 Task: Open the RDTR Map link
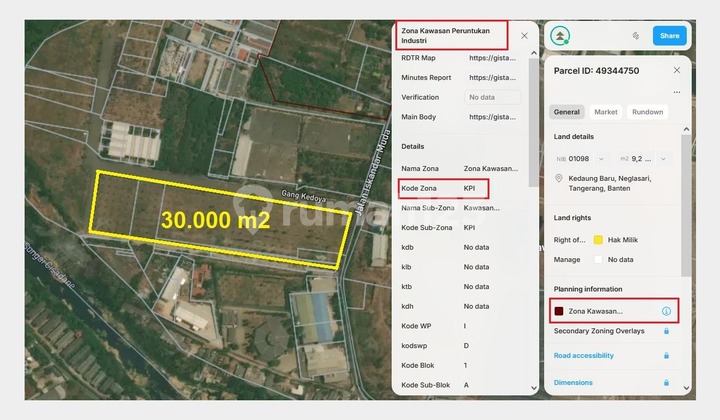pos(492,58)
